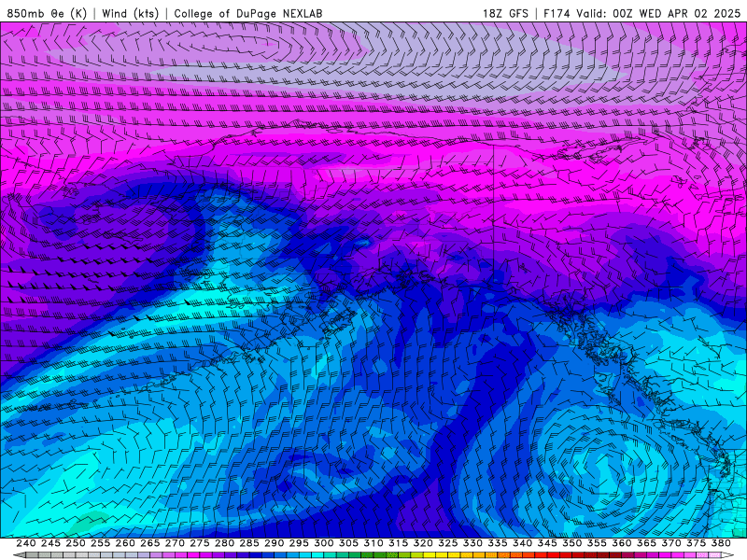Screen dimensions: 747x560
Task: Click the 380 value on the color scale
Action: (x=721, y=543)
